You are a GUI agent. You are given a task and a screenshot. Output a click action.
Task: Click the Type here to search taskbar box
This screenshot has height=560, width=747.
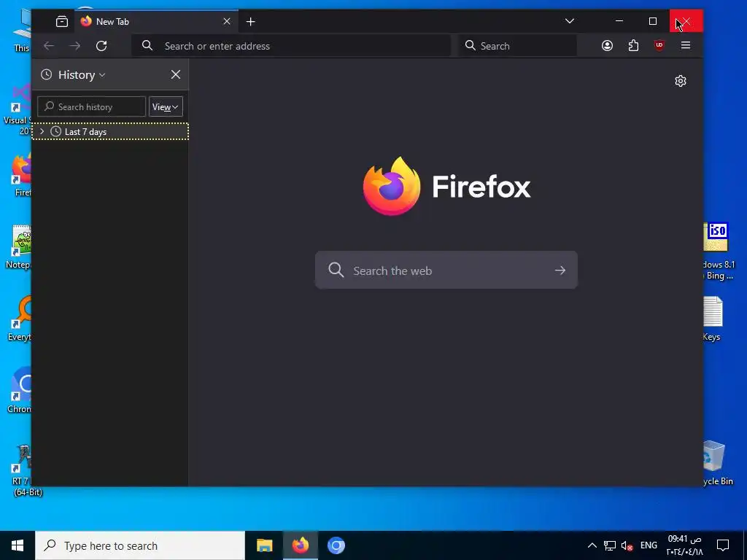coord(140,545)
